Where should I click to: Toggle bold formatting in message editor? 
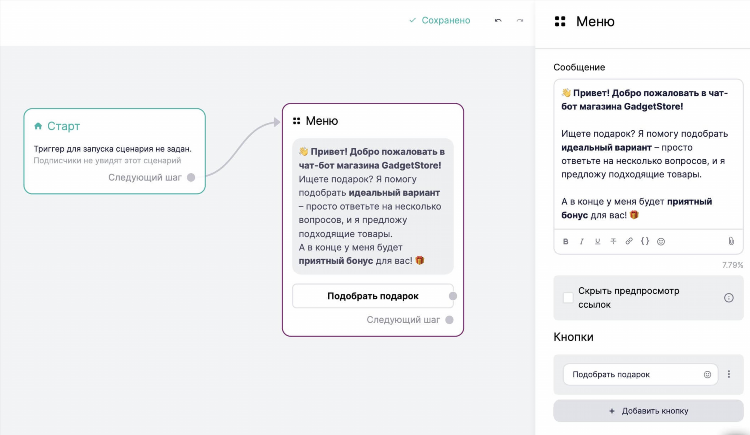click(565, 242)
